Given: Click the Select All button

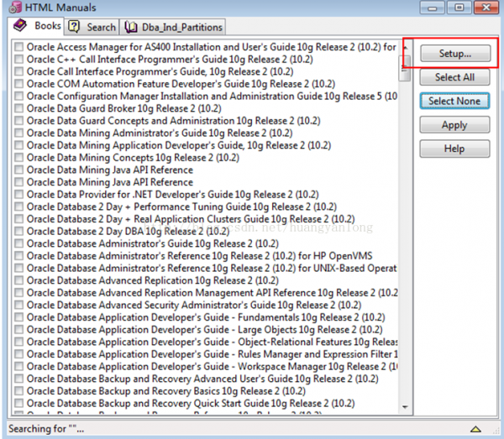Looking at the screenshot, I should click(x=454, y=77).
